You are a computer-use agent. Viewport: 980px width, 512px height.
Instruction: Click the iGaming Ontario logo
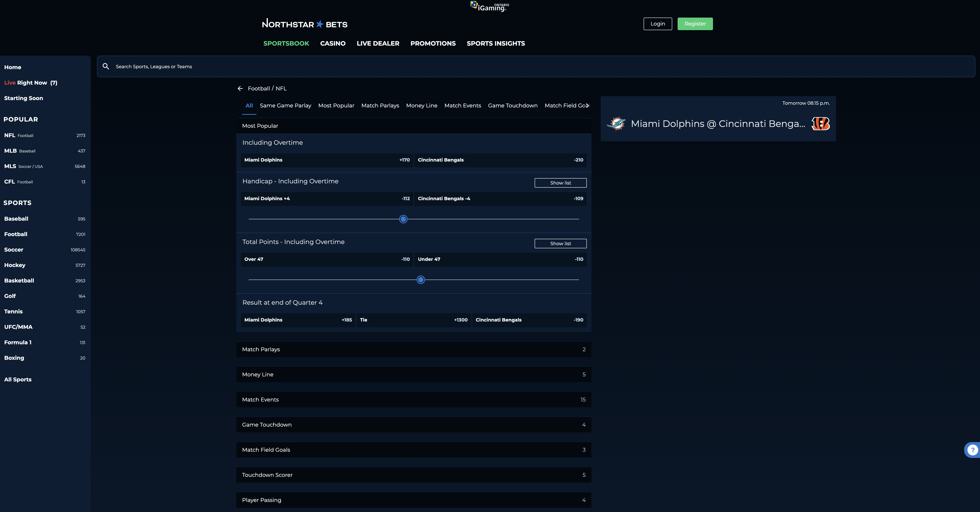pos(490,6)
